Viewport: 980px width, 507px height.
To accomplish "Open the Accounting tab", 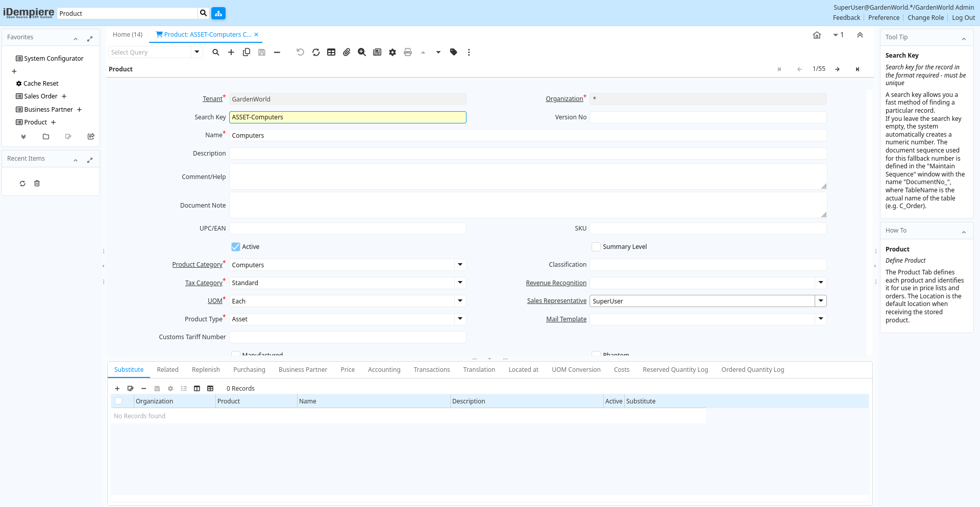I will coord(384,370).
